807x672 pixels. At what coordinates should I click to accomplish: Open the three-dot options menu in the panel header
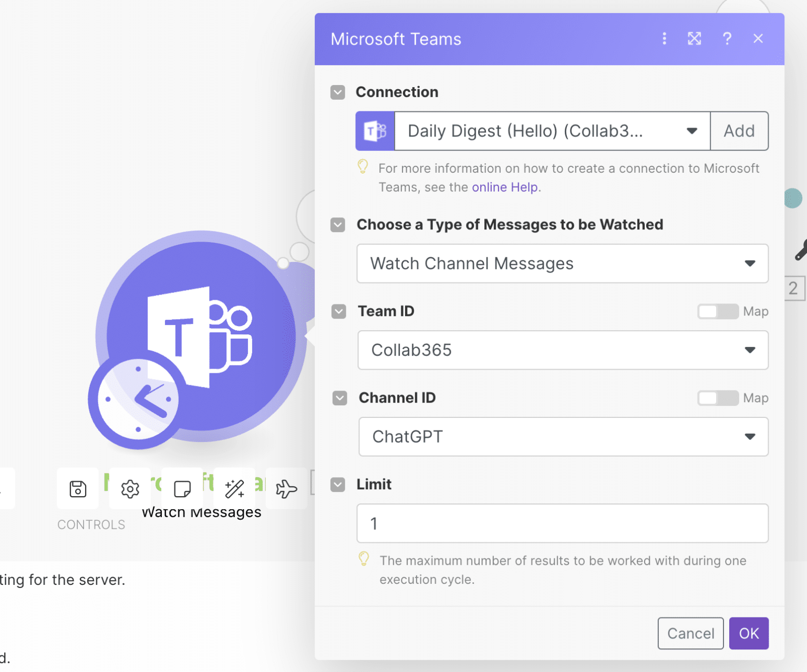point(664,38)
